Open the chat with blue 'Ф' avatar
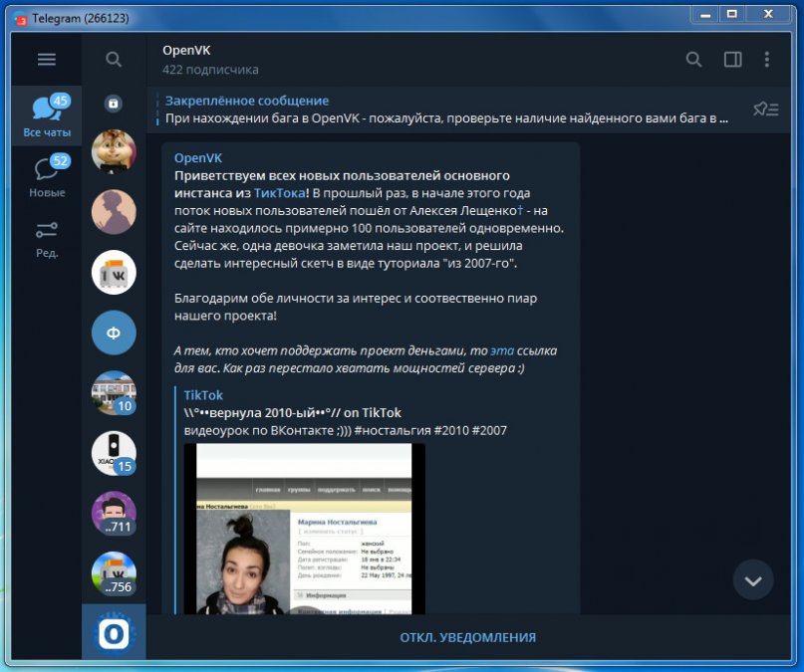Screen dimensions: 804x672 (114, 333)
